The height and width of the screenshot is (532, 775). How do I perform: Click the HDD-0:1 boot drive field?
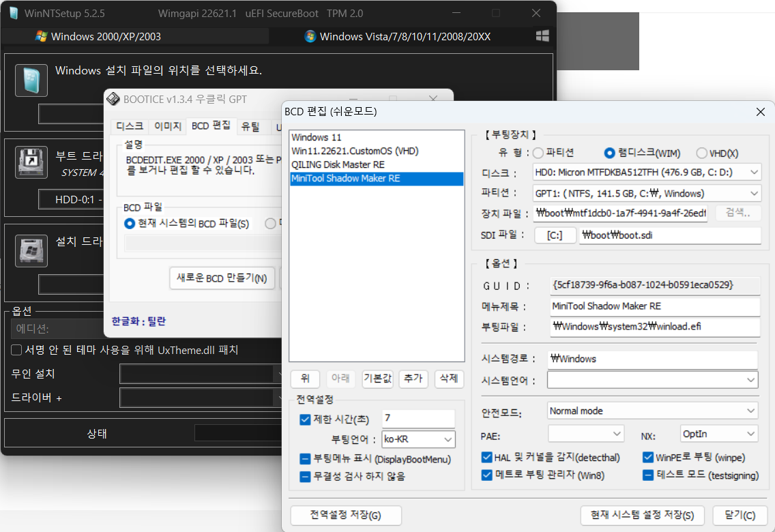click(x=72, y=200)
